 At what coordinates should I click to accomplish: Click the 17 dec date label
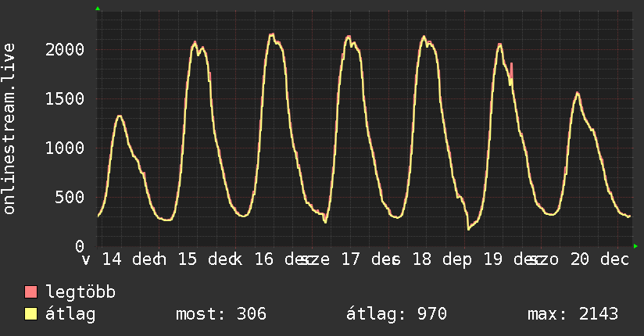(370, 259)
